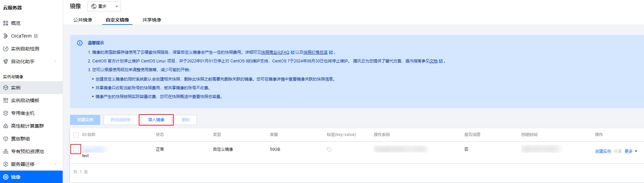Image resolution: width=644 pixels, height=183 pixels.
Task: Click the 自定义镜像 type cell
Action: 223,149
